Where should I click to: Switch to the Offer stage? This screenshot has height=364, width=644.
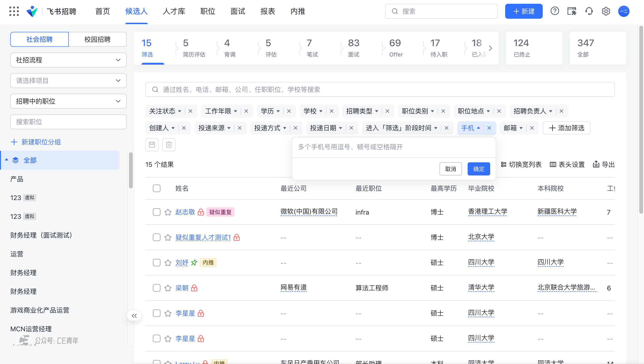[x=396, y=48]
